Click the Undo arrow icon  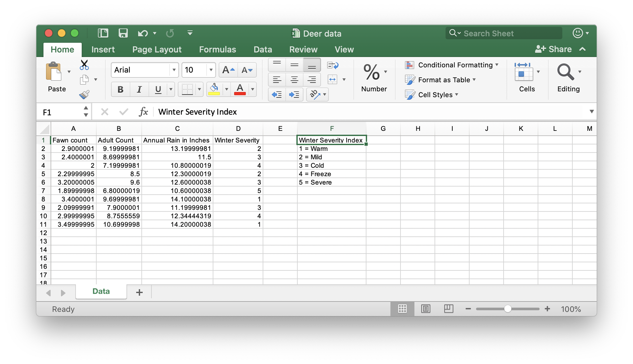coord(143,33)
